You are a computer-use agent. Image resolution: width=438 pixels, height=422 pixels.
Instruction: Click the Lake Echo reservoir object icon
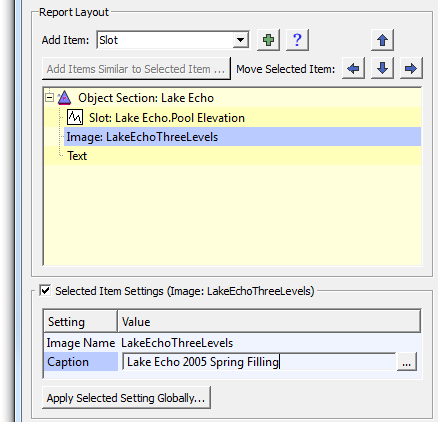(64, 98)
